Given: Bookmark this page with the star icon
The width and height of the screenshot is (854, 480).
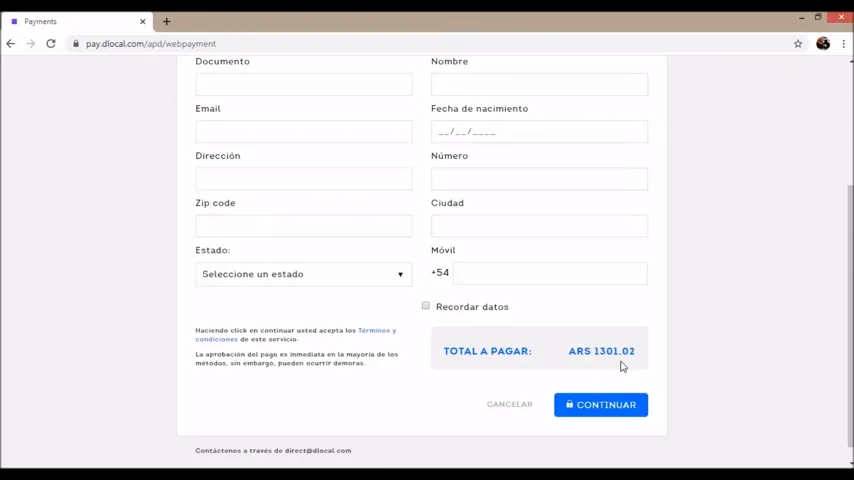Looking at the screenshot, I should pyautogui.click(x=798, y=44).
